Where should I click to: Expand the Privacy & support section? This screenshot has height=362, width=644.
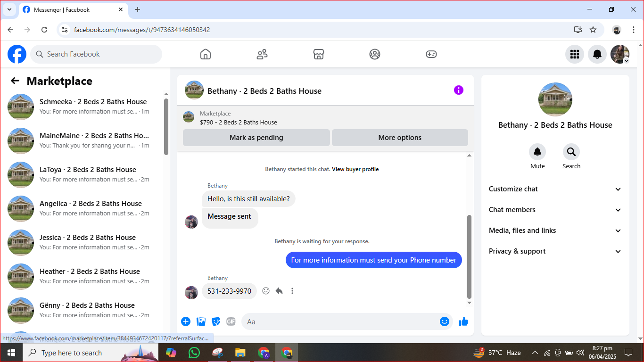tap(555, 251)
